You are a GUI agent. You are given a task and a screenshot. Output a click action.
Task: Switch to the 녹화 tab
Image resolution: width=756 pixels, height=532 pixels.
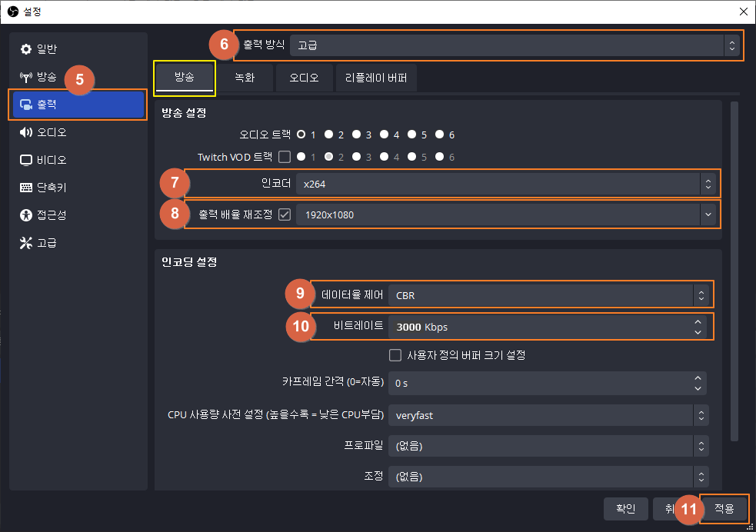[x=245, y=78]
